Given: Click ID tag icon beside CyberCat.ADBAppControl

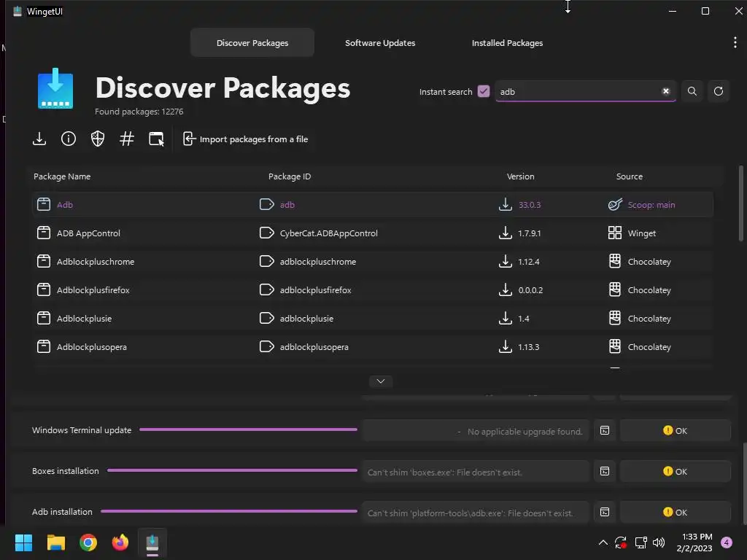Looking at the screenshot, I should [267, 233].
